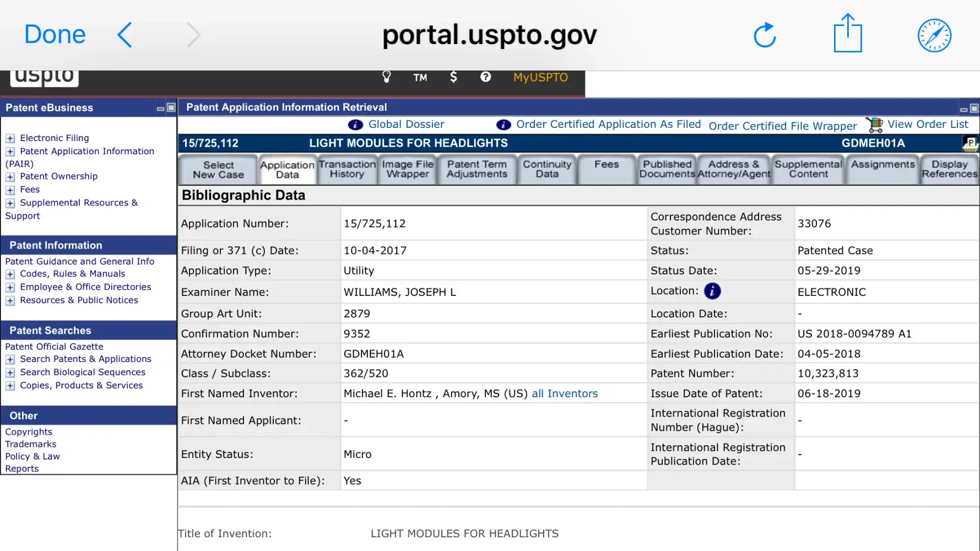
Task: Expand Codes, Rules & Manuals section
Action: 10,274
